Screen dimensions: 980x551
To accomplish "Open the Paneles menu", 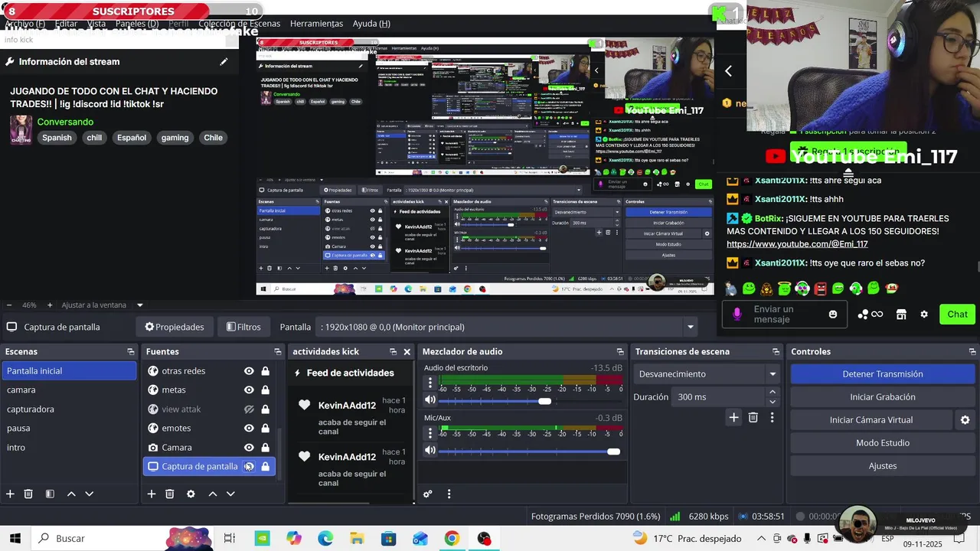I will [x=137, y=24].
